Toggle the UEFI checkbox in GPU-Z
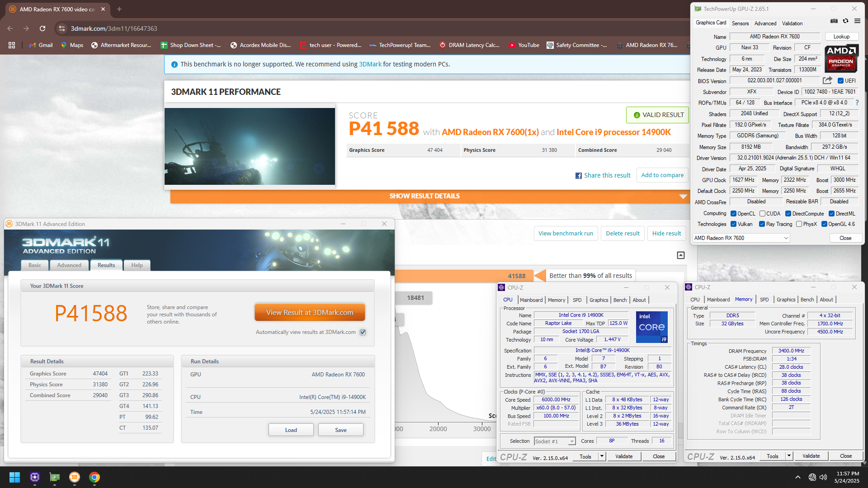Viewport: 868px width, 488px height. click(840, 81)
